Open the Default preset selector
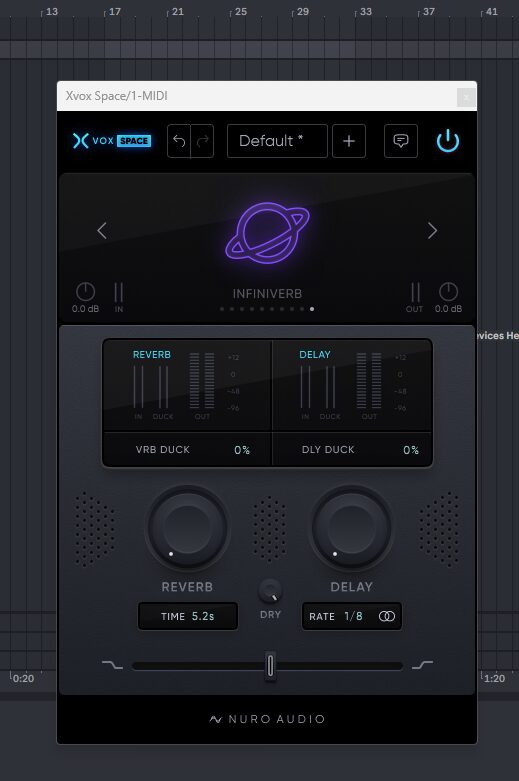Image resolution: width=519 pixels, height=781 pixels. [277, 141]
